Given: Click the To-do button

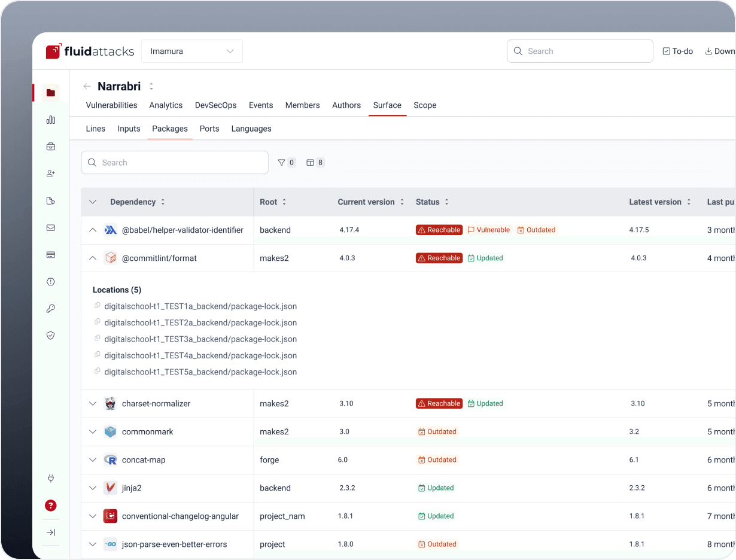Looking at the screenshot, I should coord(678,51).
